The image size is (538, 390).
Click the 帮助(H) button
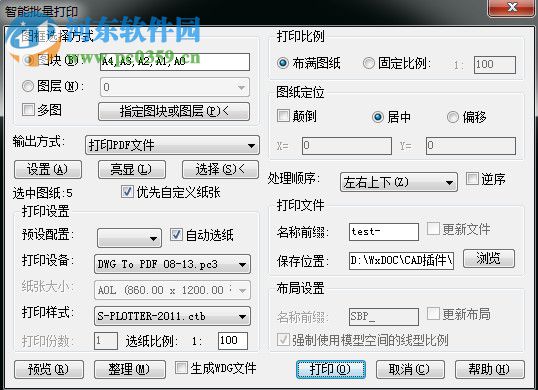click(490, 369)
